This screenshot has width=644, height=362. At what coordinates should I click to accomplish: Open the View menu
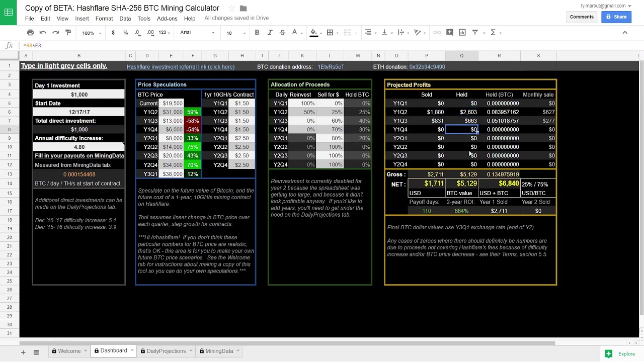(62, 19)
